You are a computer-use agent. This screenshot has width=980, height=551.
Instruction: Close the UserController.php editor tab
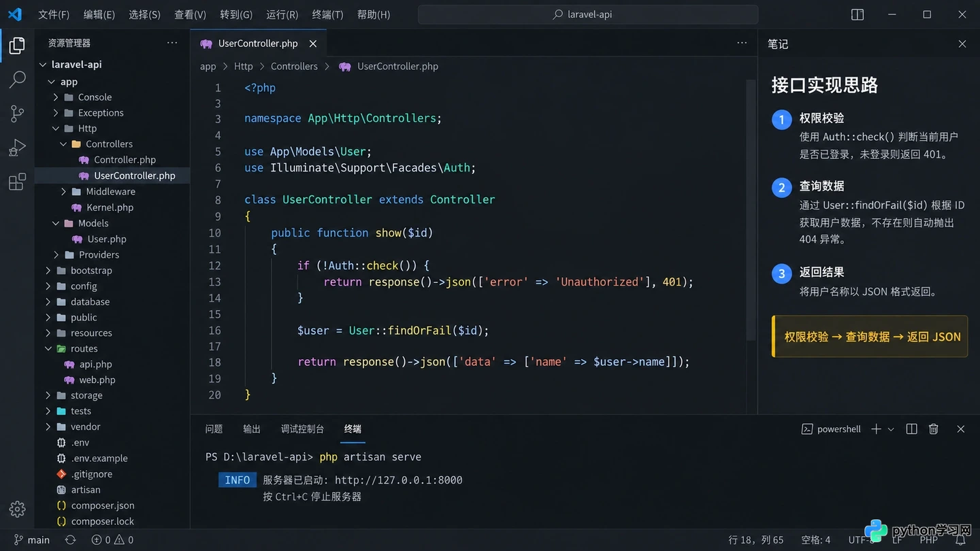pyautogui.click(x=313, y=44)
